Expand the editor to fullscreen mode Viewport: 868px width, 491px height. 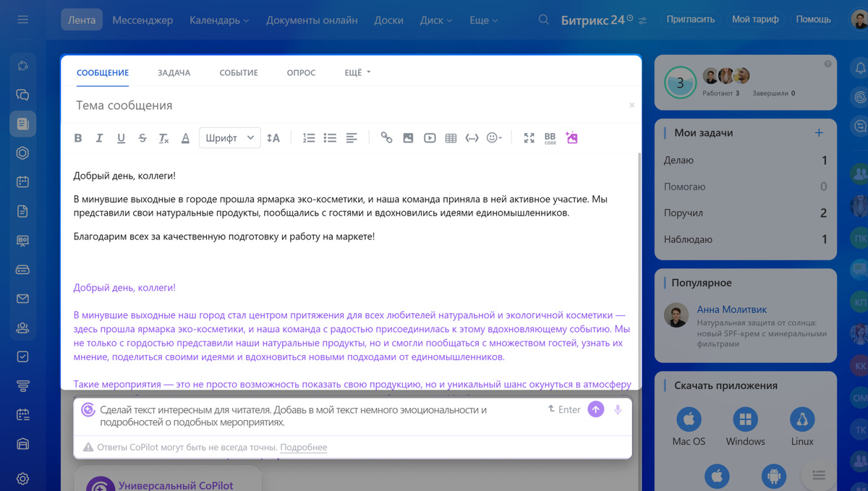point(529,137)
